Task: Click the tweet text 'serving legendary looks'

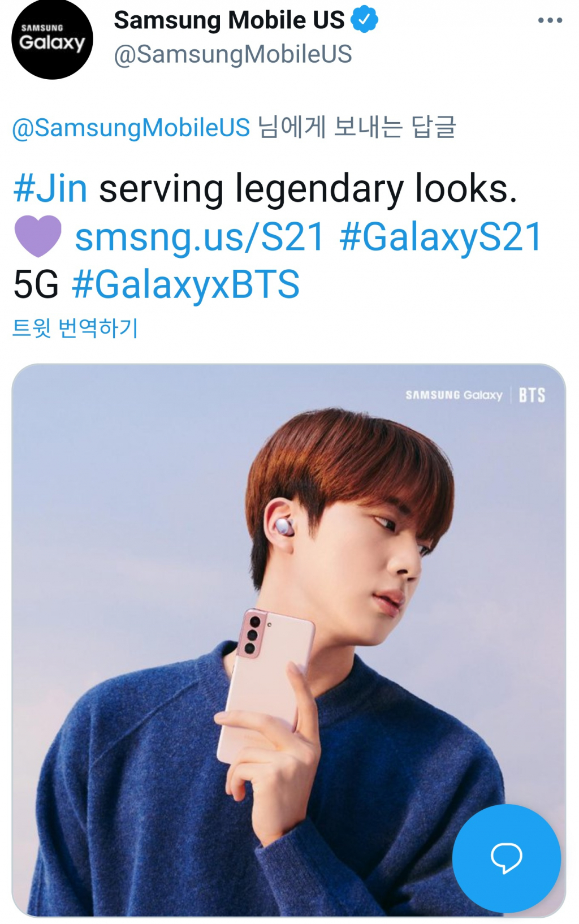Action: (308, 188)
